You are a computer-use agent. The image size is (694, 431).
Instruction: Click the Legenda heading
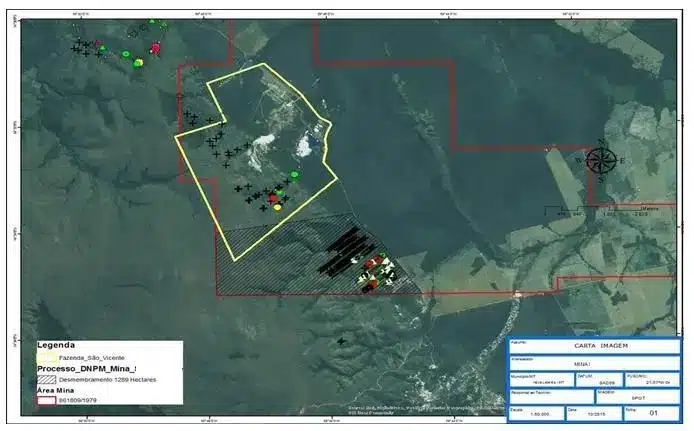pyautogui.click(x=56, y=343)
